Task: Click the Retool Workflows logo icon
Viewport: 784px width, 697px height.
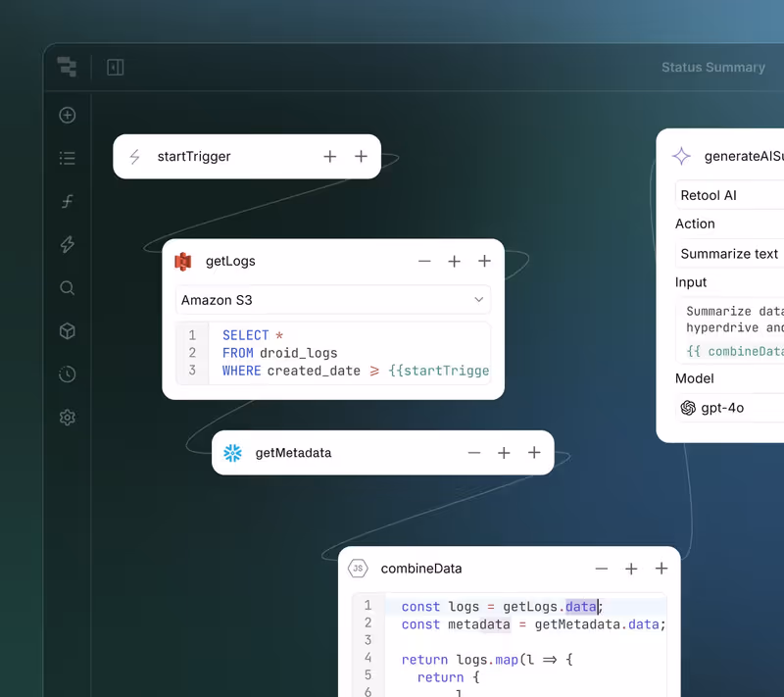Action: pos(67,67)
